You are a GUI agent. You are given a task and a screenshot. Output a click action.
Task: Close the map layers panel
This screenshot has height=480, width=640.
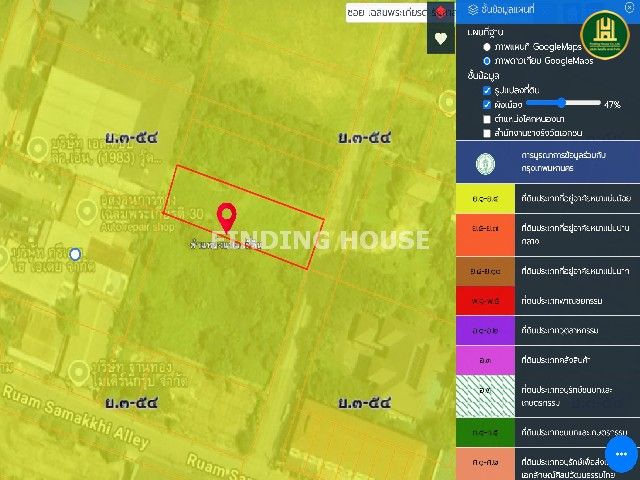coord(628,9)
